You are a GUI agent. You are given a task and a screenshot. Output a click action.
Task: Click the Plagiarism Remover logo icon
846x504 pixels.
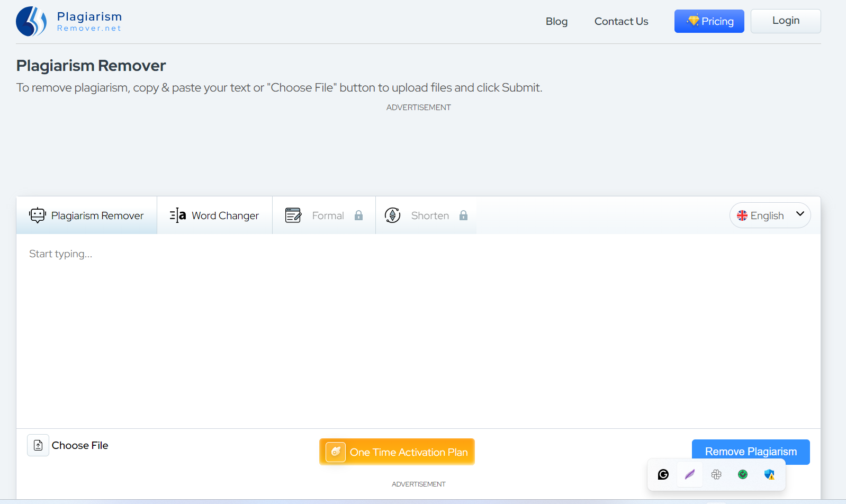(31, 21)
